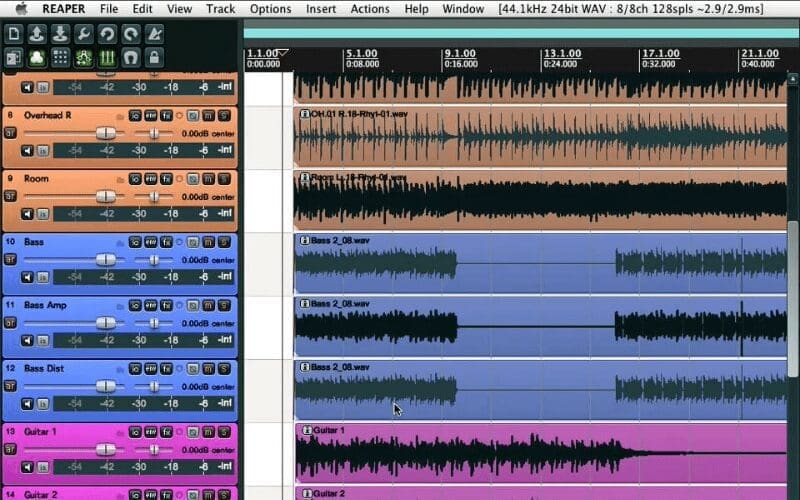Click the Redo toolbar icon
Screen dimensions: 800x500
click(131, 34)
